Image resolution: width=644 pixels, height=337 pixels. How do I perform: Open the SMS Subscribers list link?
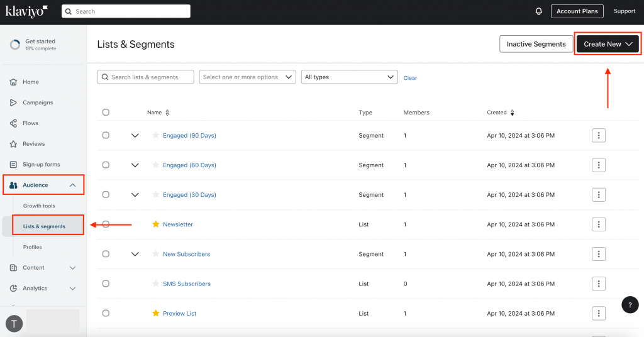[x=186, y=284]
